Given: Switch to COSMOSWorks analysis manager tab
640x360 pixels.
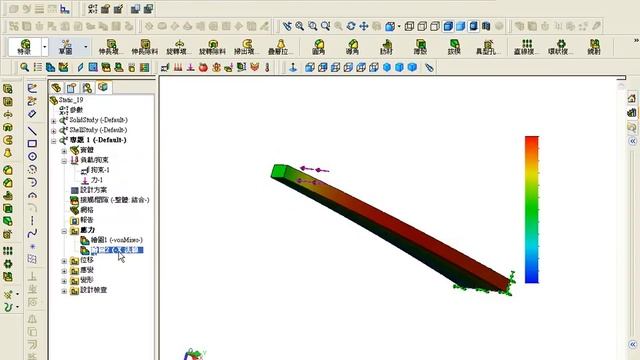Looking at the screenshot, I should pyautogui.click(x=103, y=87).
